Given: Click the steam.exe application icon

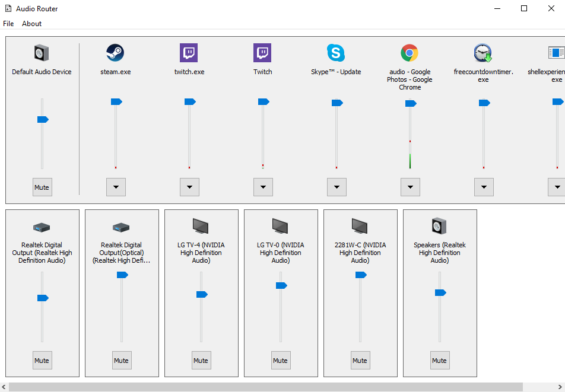Looking at the screenshot, I should tap(115, 53).
